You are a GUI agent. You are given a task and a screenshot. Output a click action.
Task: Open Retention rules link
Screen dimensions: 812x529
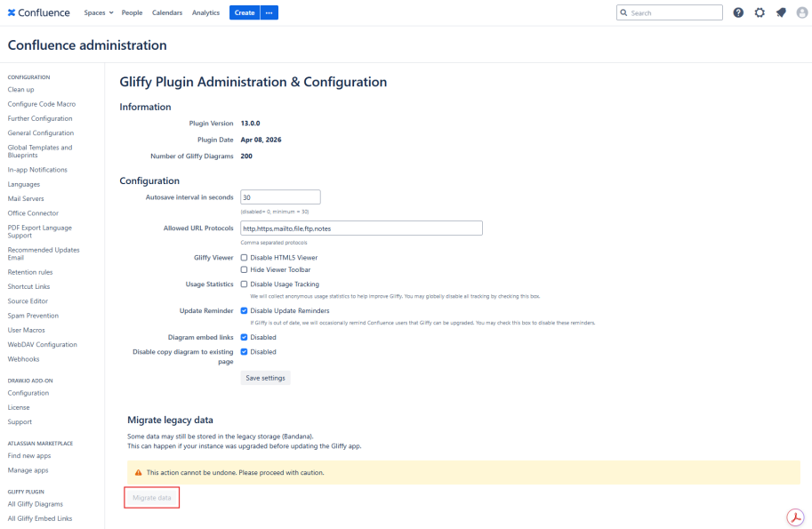(30, 272)
